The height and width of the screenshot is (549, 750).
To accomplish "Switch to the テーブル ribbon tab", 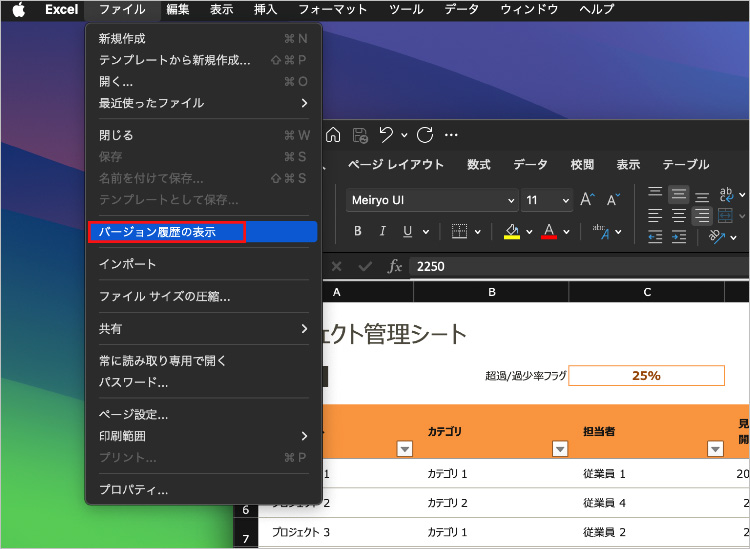I will tap(686, 165).
